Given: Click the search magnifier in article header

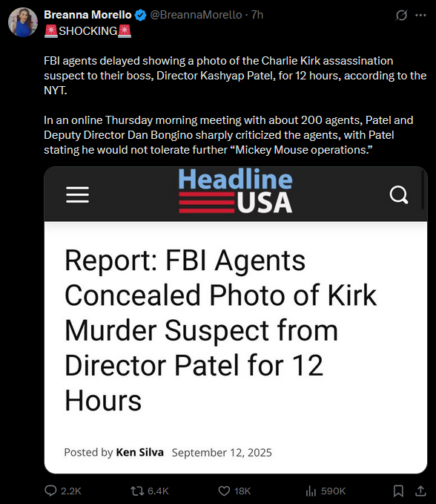Looking at the screenshot, I should pyautogui.click(x=399, y=194).
